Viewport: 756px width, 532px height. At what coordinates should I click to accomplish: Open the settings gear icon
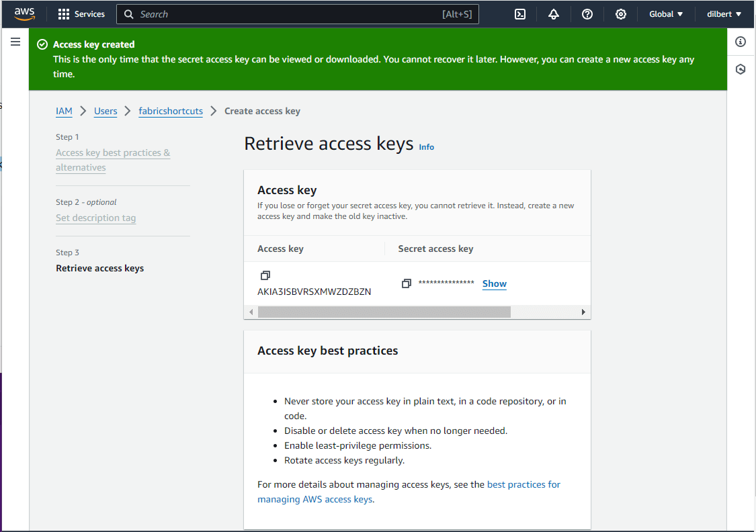pyautogui.click(x=621, y=14)
